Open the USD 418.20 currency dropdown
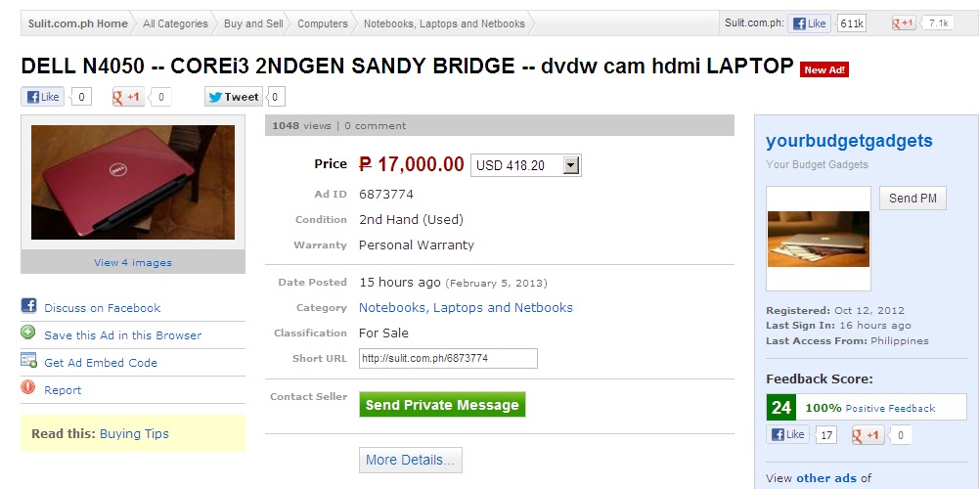This screenshot has width=980, height=489. (x=525, y=165)
